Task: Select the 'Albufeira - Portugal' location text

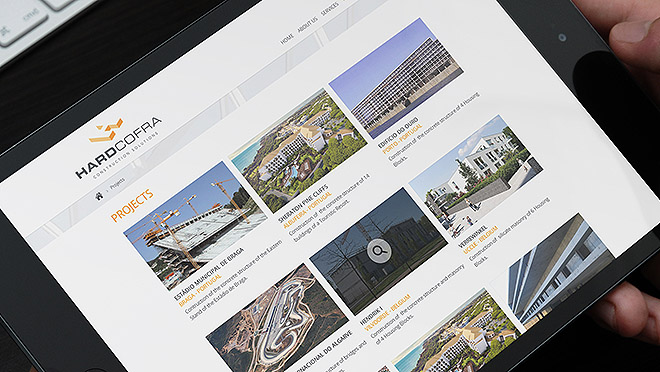Action: point(308,210)
